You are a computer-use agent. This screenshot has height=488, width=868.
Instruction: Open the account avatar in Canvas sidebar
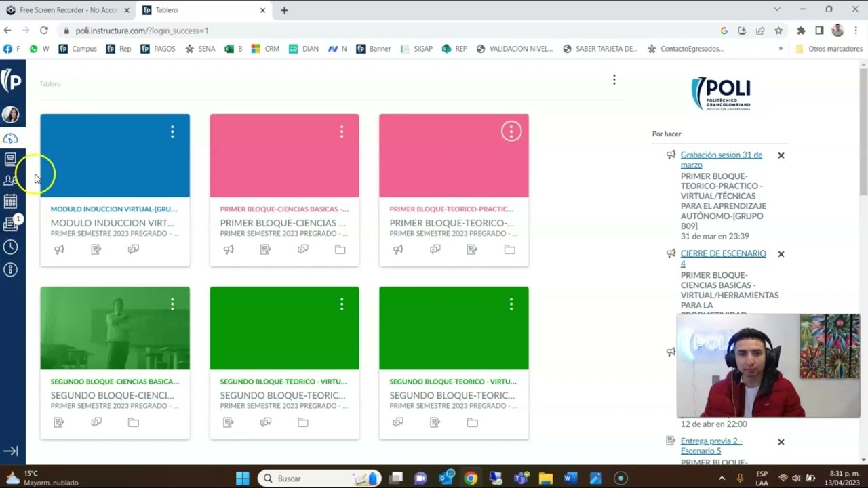coord(10,115)
